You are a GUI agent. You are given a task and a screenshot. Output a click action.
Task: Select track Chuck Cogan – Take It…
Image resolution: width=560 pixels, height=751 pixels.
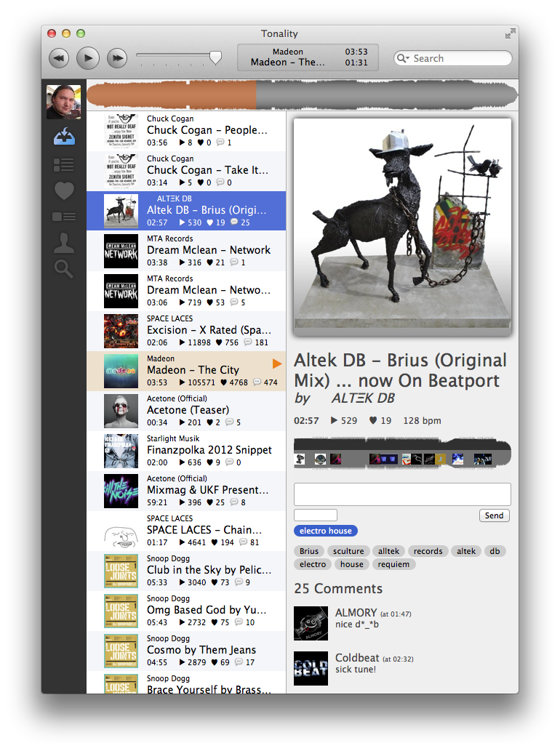coord(186,171)
